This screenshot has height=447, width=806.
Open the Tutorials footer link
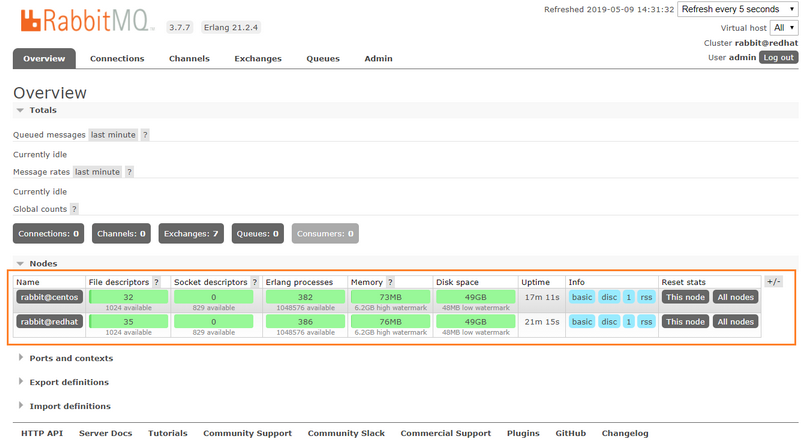(x=168, y=433)
